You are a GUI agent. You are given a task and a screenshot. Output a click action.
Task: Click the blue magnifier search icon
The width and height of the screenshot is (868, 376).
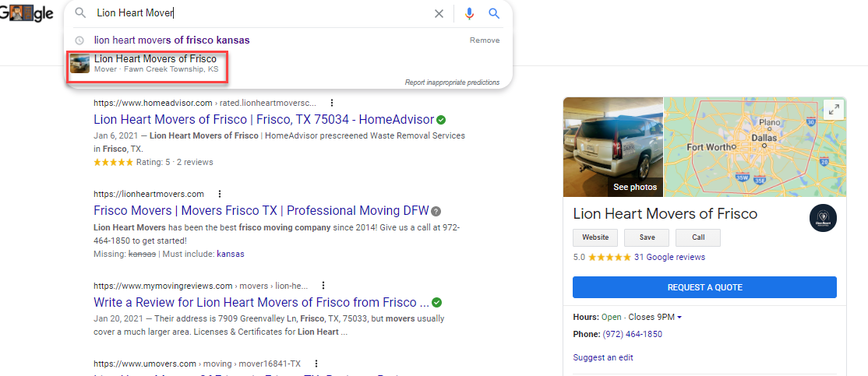click(x=493, y=13)
